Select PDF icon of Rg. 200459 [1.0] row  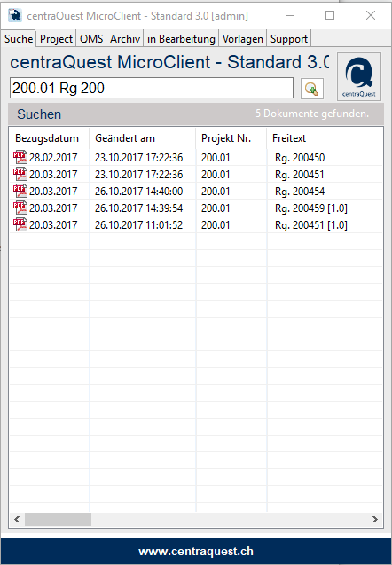(x=20, y=208)
